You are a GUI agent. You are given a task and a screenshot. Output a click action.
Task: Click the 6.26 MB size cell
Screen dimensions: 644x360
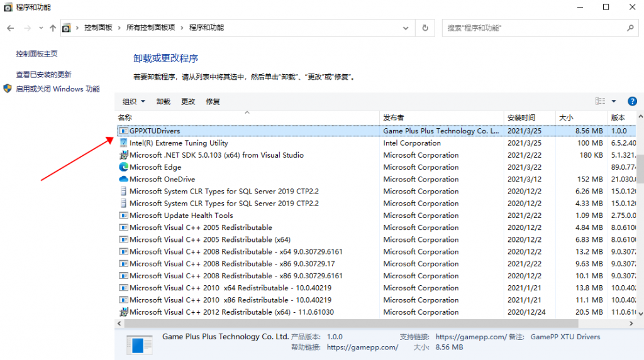pos(589,191)
